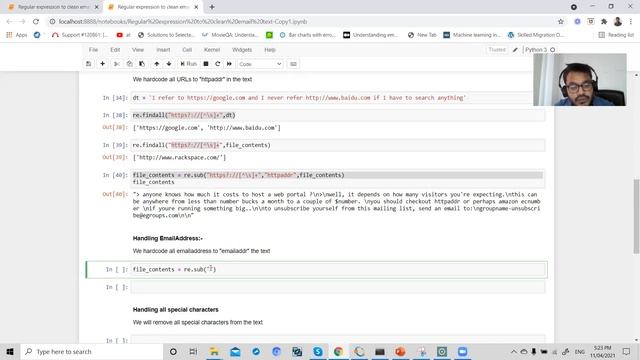Viewport: 640px width, 360px height.
Task: Open the File menu
Action: (x=93, y=50)
